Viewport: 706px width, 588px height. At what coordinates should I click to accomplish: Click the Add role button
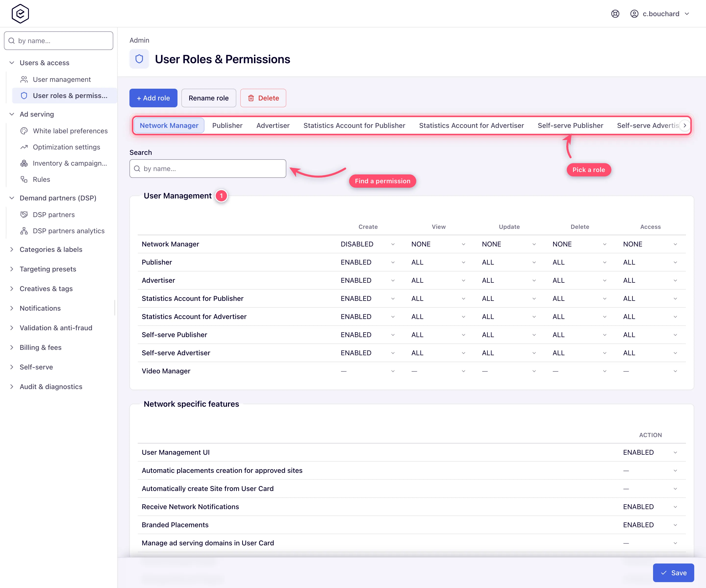153,98
